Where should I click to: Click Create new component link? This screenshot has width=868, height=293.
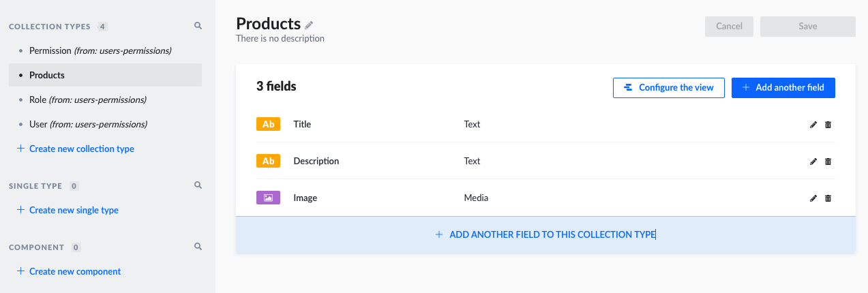point(74,271)
